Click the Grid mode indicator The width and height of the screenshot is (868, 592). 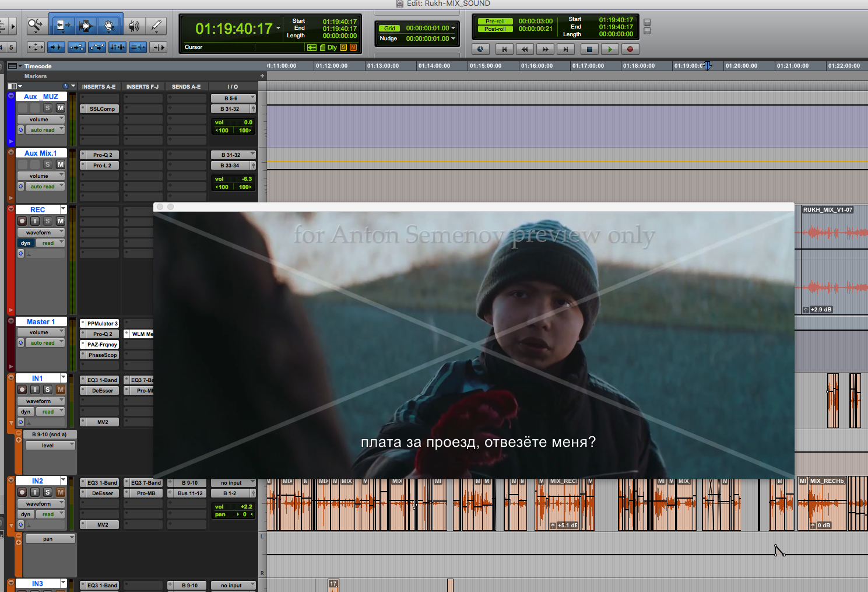[x=389, y=28]
